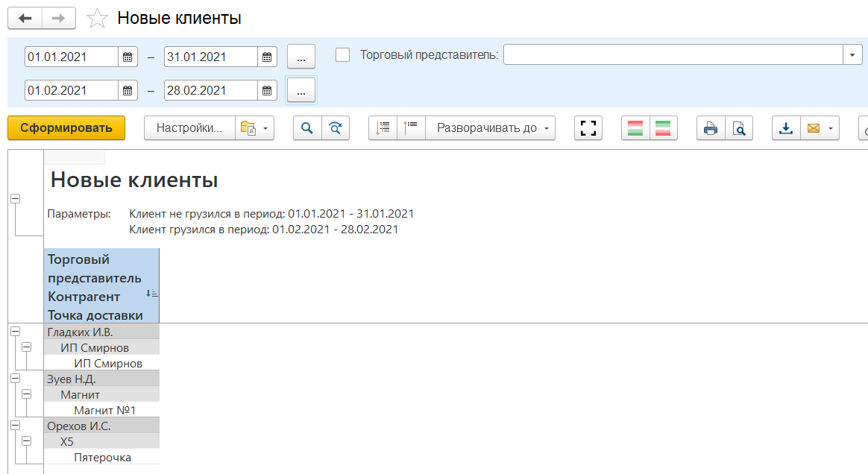
Task: Open the Настройки... button
Action: click(189, 128)
